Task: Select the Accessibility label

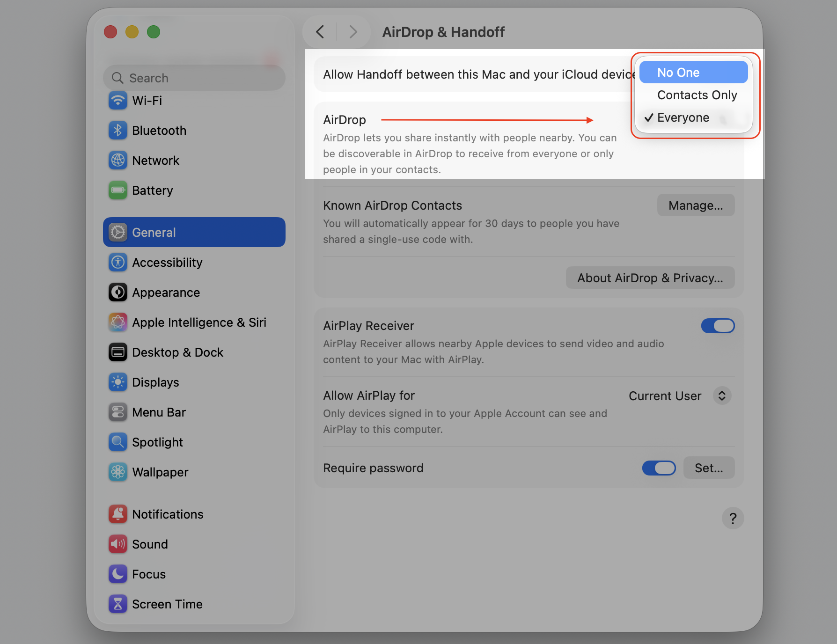Action: pyautogui.click(x=167, y=263)
